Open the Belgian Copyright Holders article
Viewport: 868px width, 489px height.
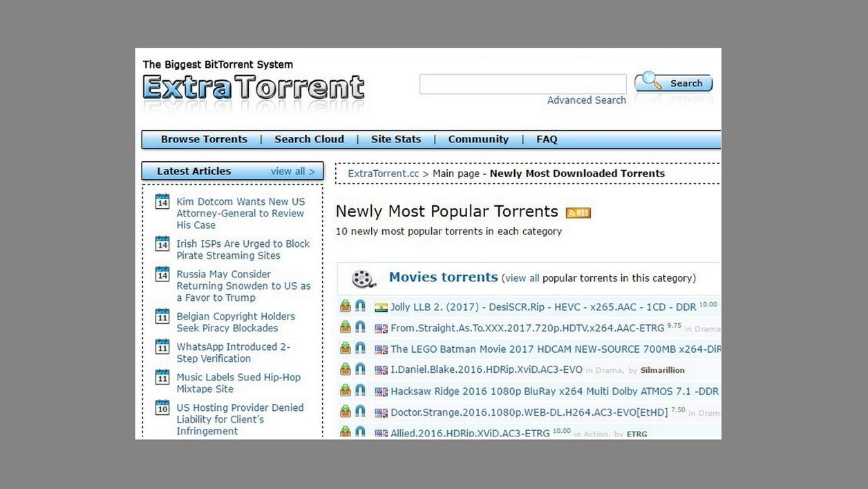point(236,322)
